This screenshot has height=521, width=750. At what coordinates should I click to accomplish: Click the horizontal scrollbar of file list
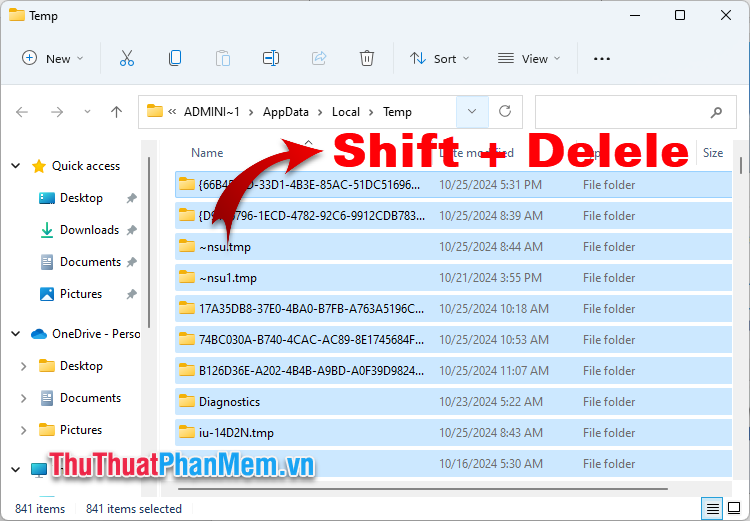[423, 489]
